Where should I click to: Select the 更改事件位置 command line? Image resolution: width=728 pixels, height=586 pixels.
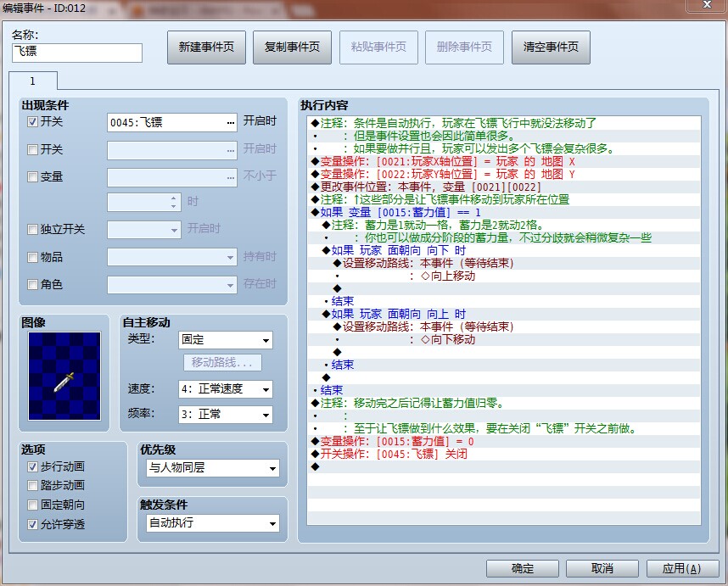click(504, 187)
